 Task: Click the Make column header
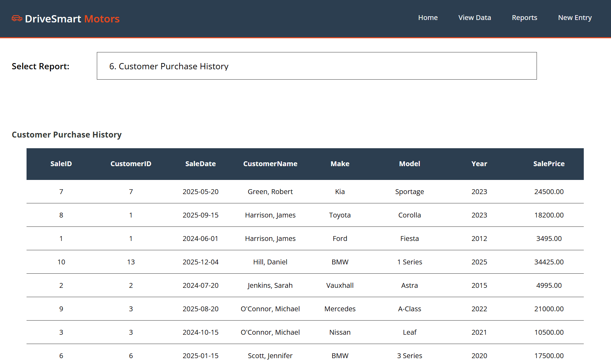pyautogui.click(x=340, y=164)
